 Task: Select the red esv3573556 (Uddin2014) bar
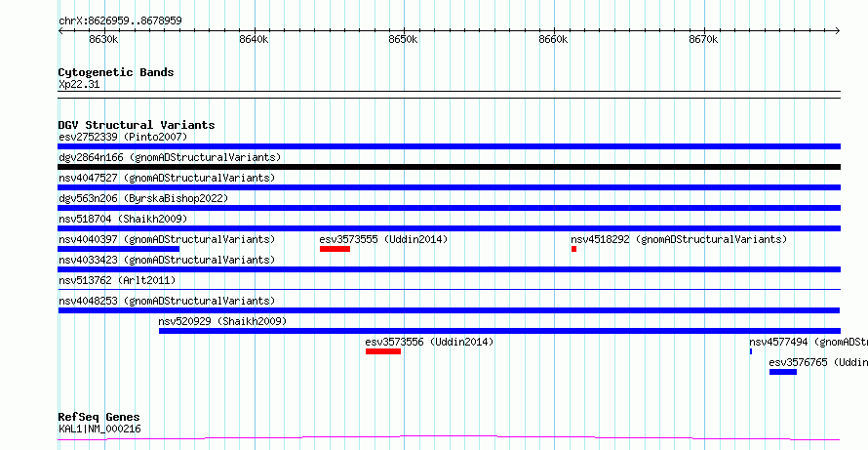(x=383, y=351)
